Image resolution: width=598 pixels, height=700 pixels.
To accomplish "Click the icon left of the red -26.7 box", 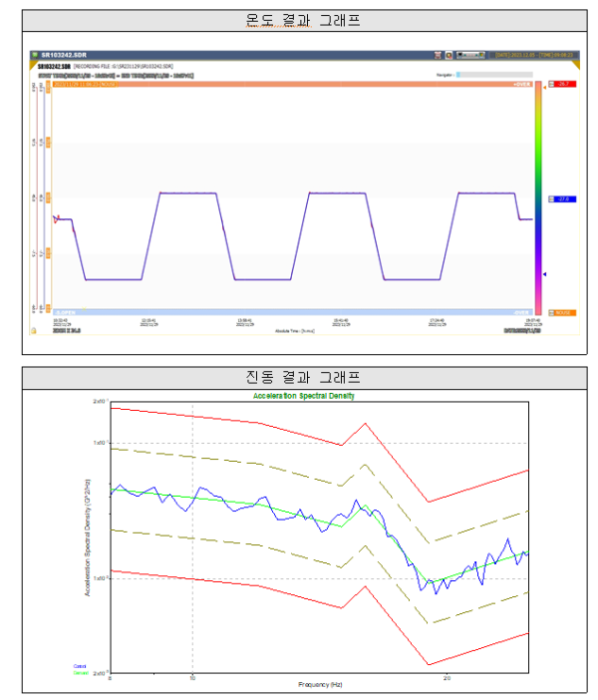I will (x=551, y=84).
